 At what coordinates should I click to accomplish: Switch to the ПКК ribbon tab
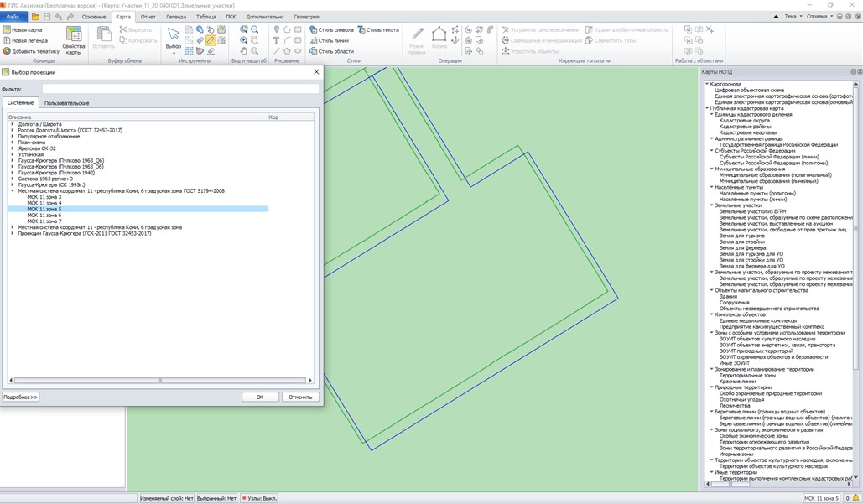click(231, 17)
